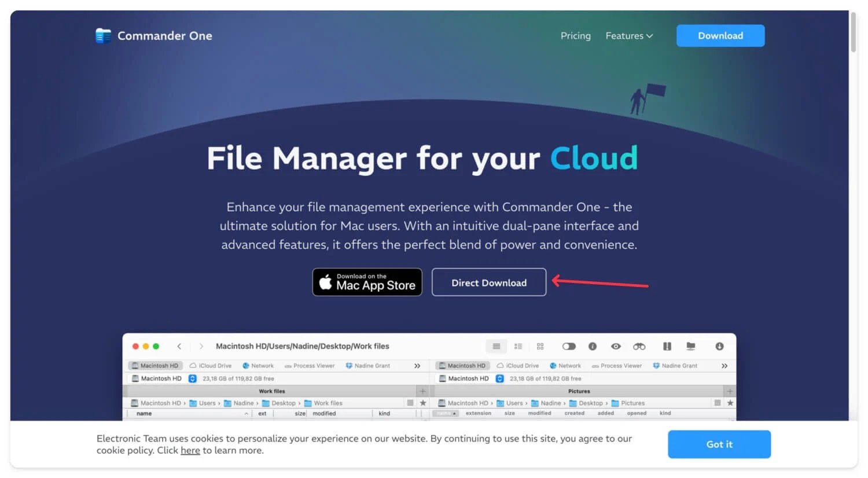
Task: Click the binoculars search icon in toolbar
Action: [x=639, y=346]
